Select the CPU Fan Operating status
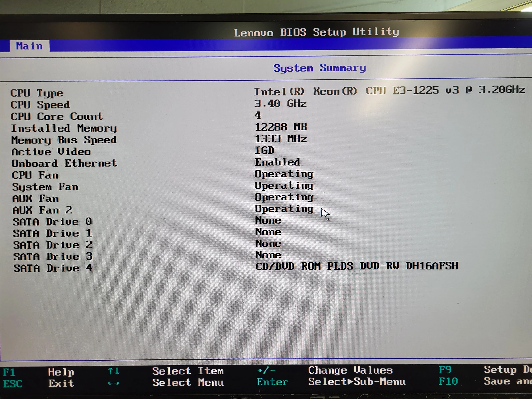532x399 pixels. (284, 174)
